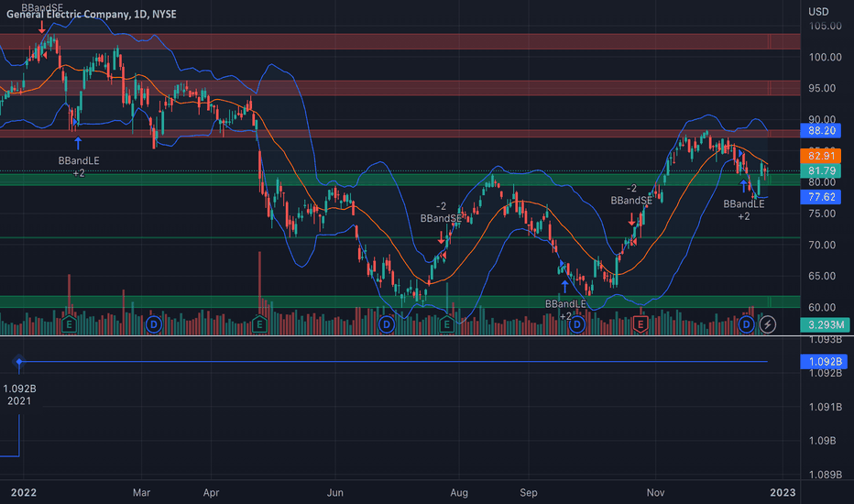Click the 1.091B axis label in lower pane
This screenshot has height=504, width=854.
825,407
